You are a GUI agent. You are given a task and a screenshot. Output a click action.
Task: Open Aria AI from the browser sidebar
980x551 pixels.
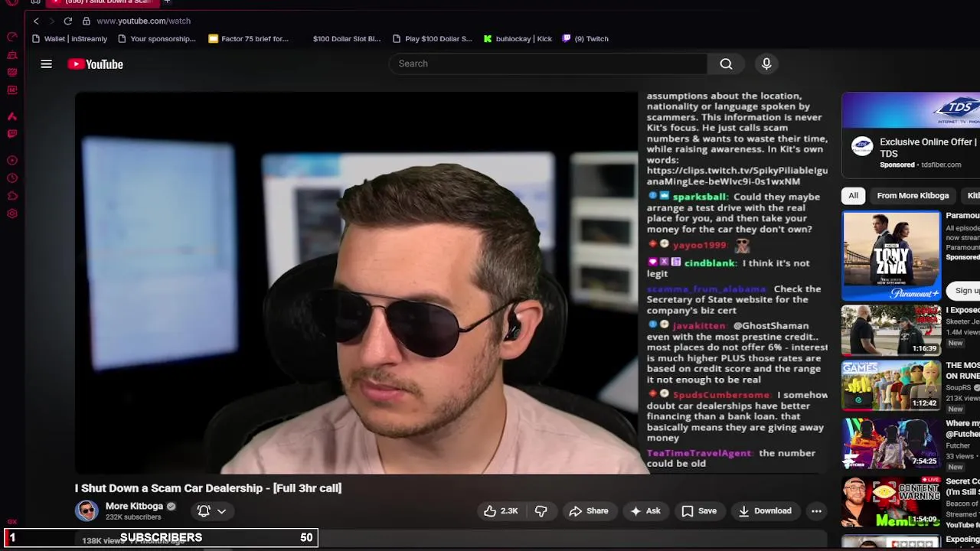(12, 116)
